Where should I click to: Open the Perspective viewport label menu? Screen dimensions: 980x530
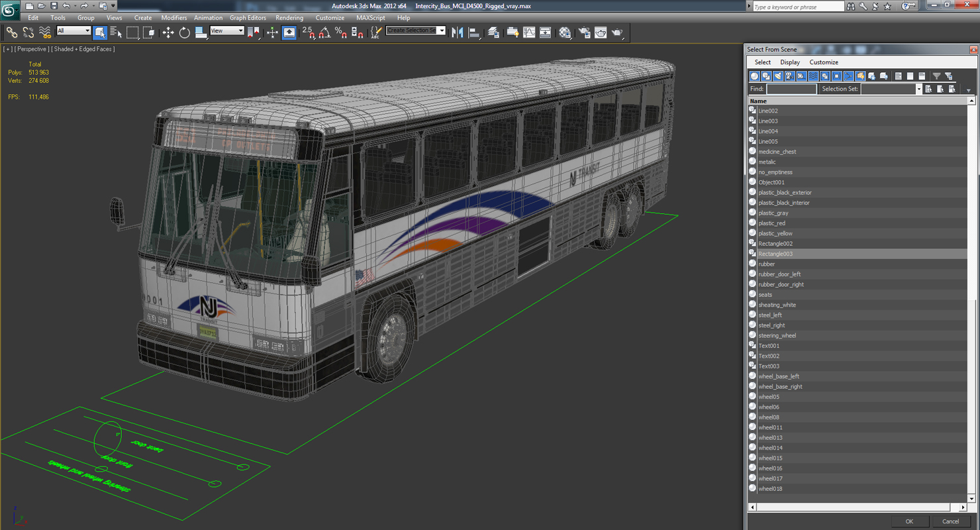coord(32,49)
